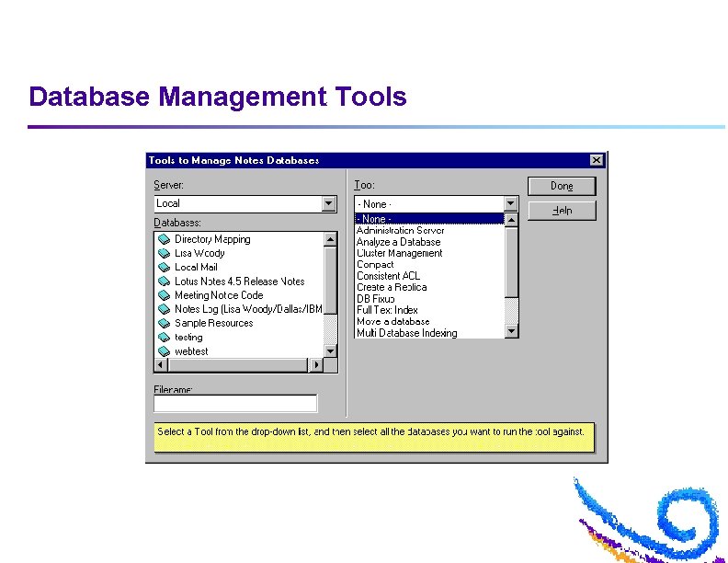Close the Tools to Manage Notes Databases dialog

tap(597, 160)
